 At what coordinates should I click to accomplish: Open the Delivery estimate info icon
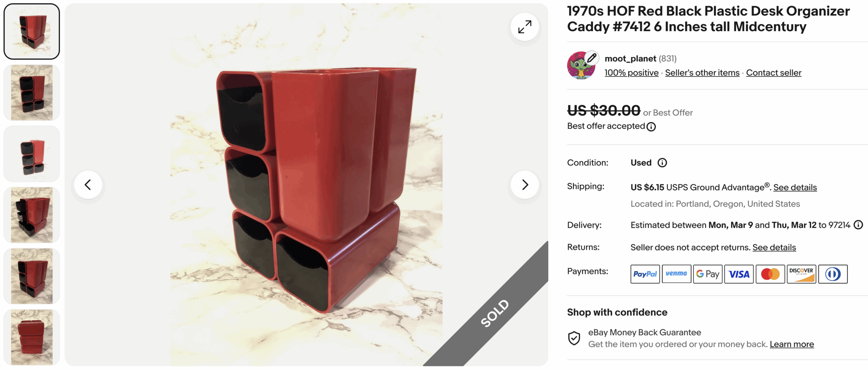click(x=858, y=225)
